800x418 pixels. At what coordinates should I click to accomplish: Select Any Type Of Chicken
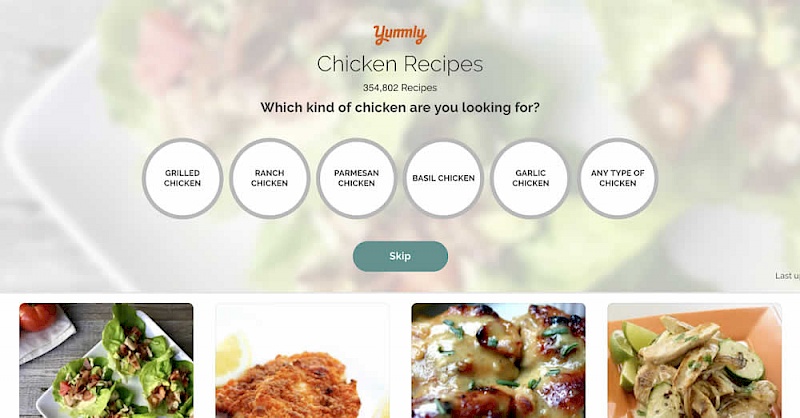618,178
